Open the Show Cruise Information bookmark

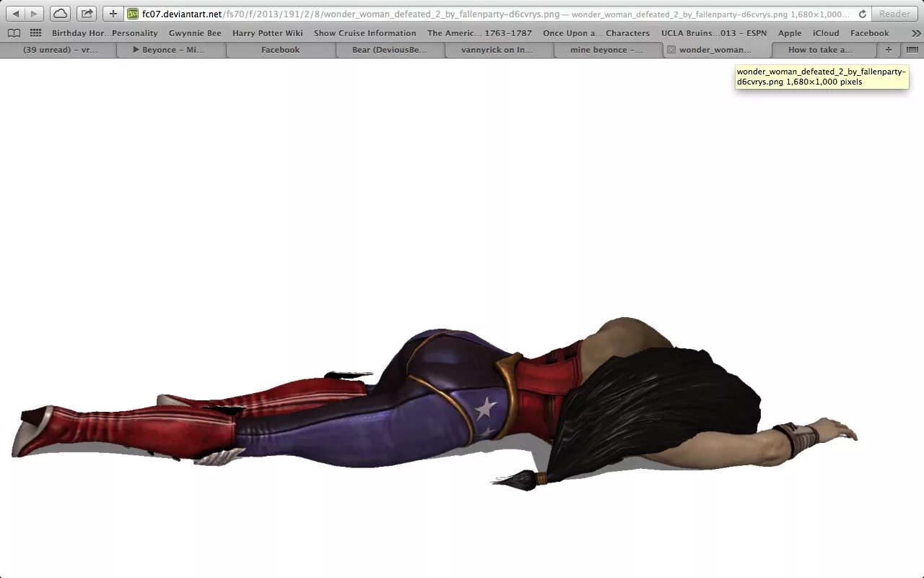pyautogui.click(x=365, y=33)
